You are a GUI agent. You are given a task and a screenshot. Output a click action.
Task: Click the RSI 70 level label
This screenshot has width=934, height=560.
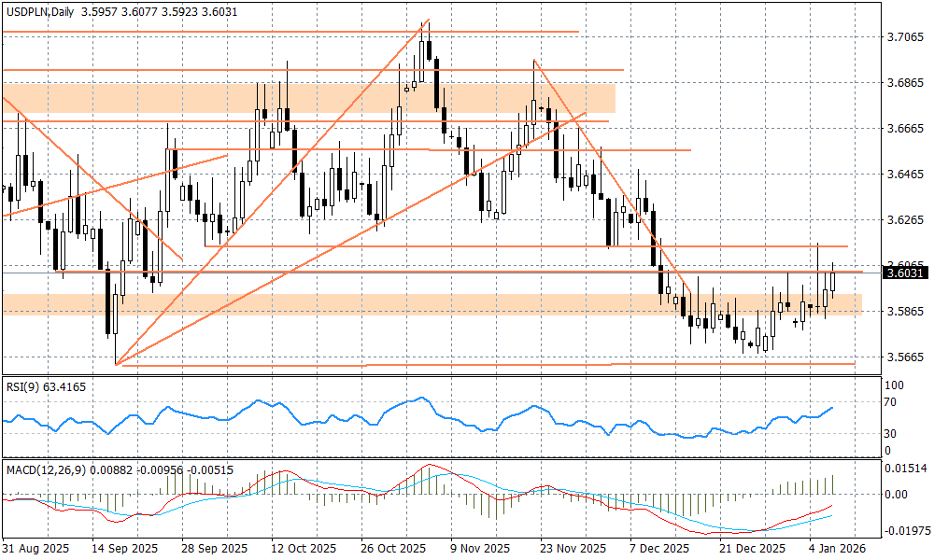point(890,403)
